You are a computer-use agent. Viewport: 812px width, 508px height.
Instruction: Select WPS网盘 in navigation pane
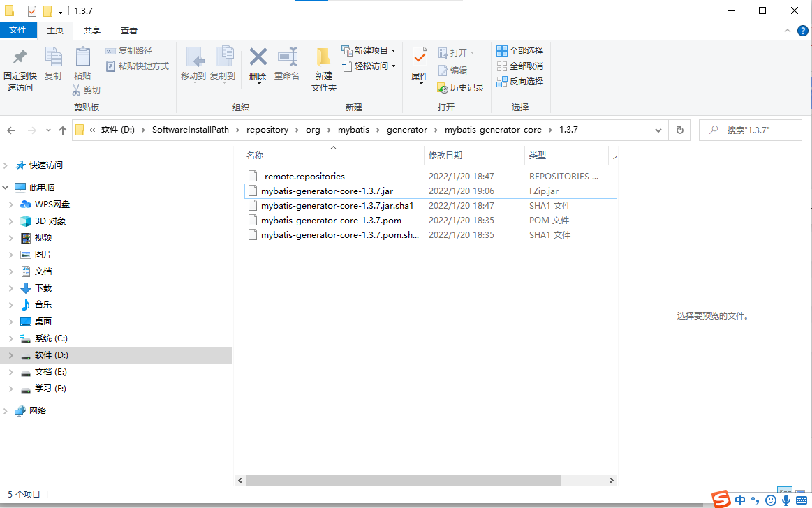52,204
